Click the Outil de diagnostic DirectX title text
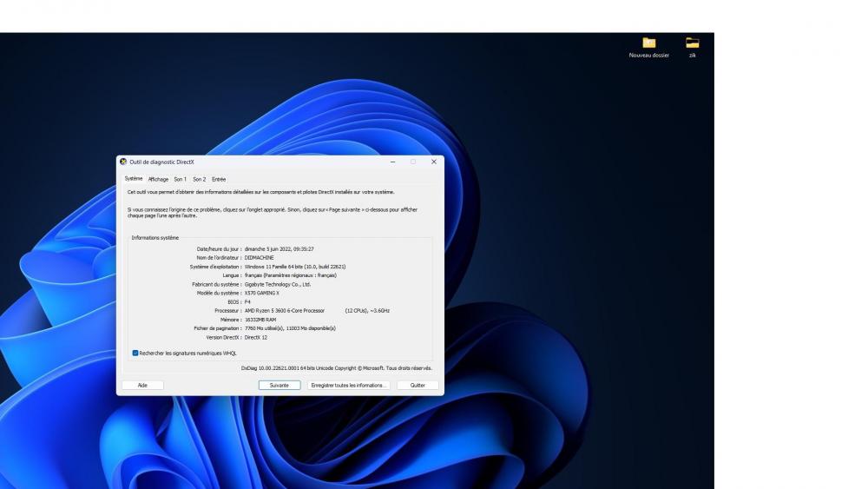 (162, 162)
